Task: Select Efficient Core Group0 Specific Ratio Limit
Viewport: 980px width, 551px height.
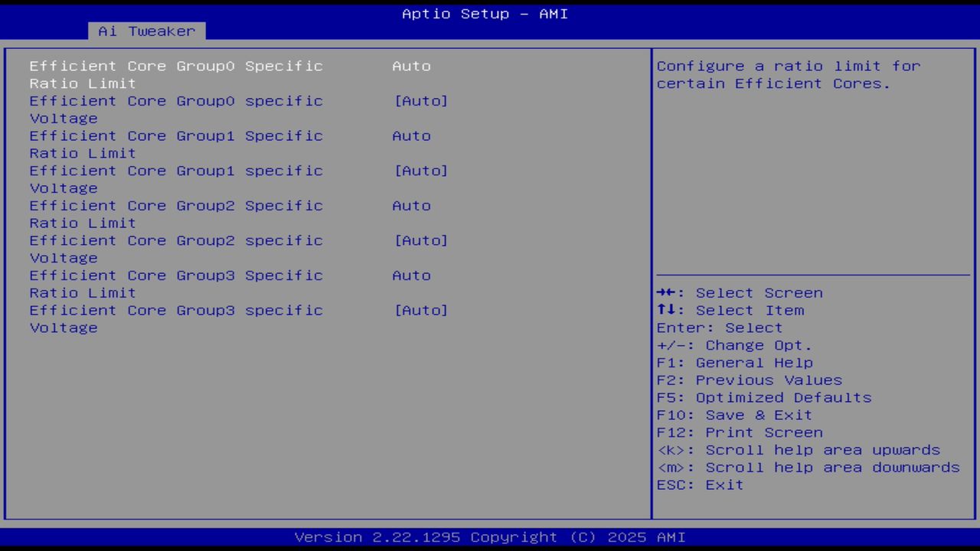Action: pyautogui.click(x=176, y=74)
